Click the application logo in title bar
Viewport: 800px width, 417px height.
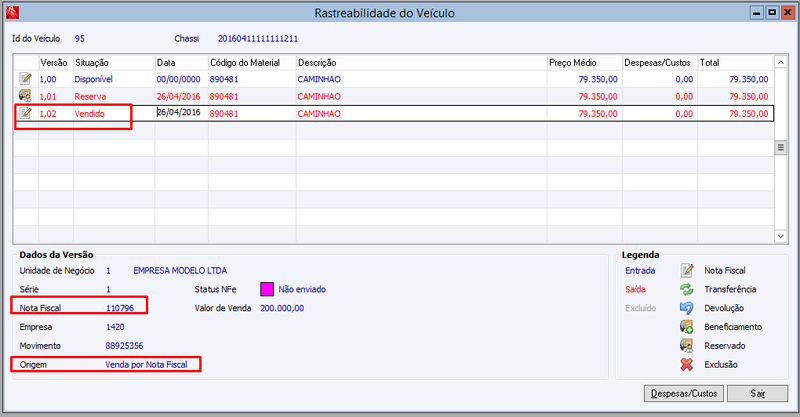(12, 13)
